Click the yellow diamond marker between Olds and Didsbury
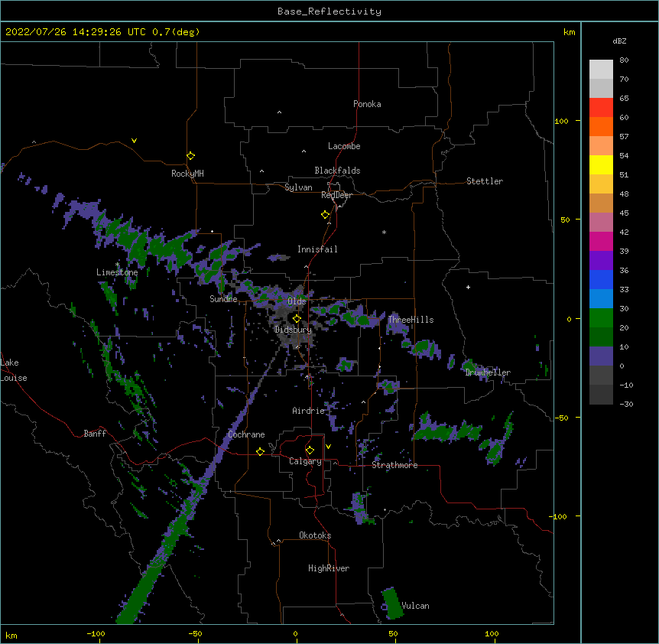The image size is (659, 644). (x=297, y=318)
